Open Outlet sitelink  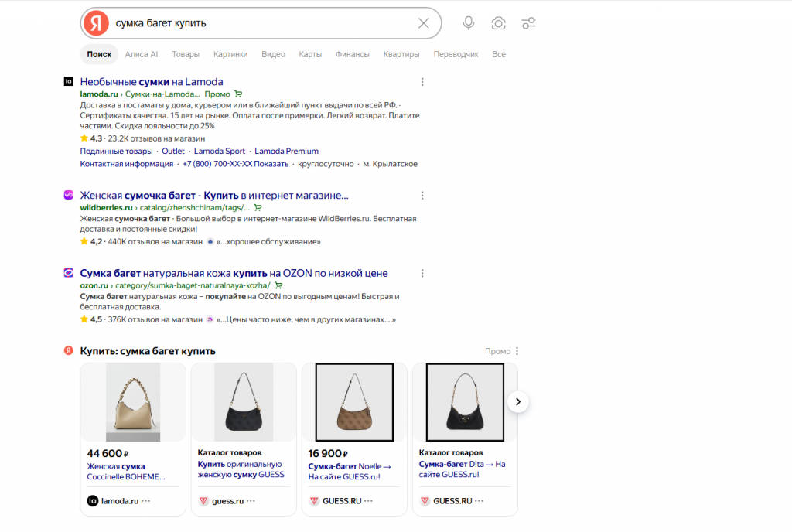tap(172, 151)
